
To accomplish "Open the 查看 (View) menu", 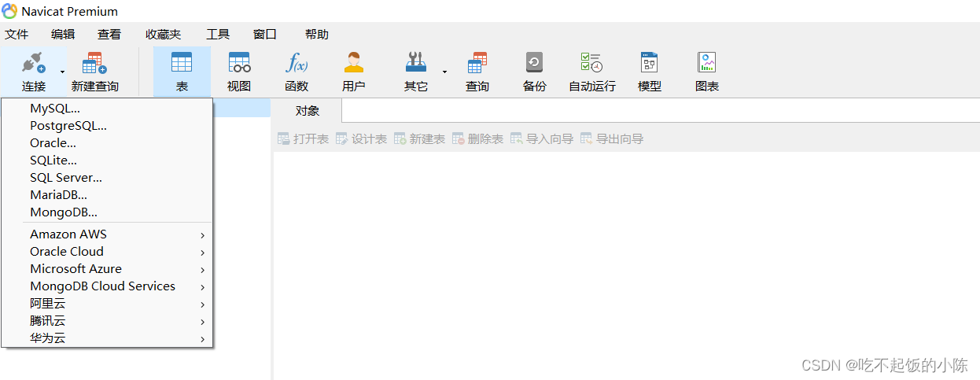I will 109,34.
